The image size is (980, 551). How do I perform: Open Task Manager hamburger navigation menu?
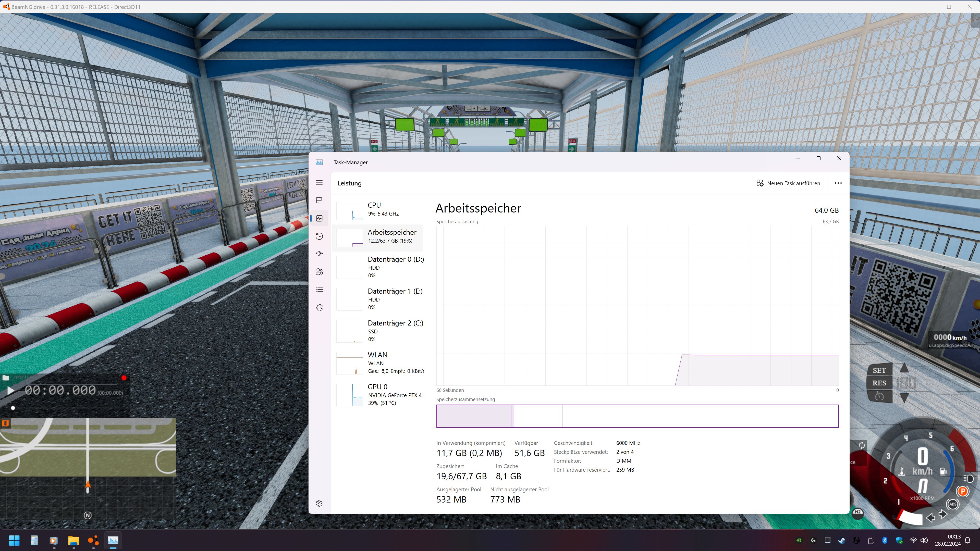click(319, 183)
